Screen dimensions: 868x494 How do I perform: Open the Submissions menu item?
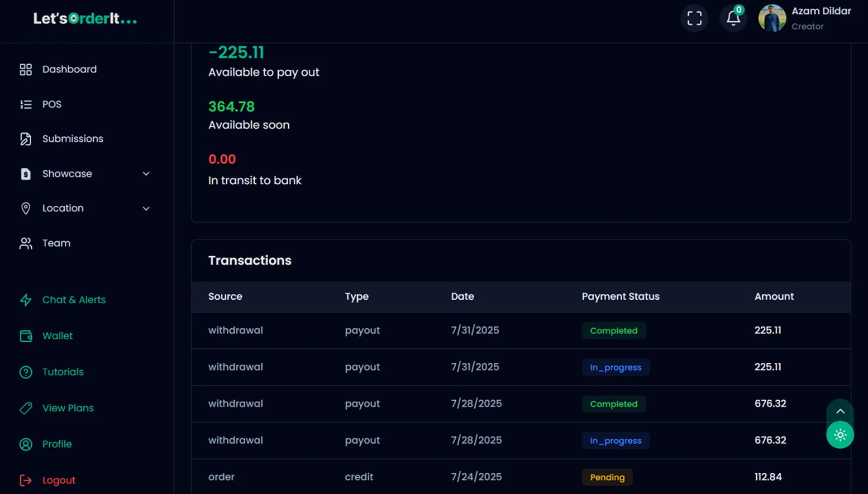73,138
